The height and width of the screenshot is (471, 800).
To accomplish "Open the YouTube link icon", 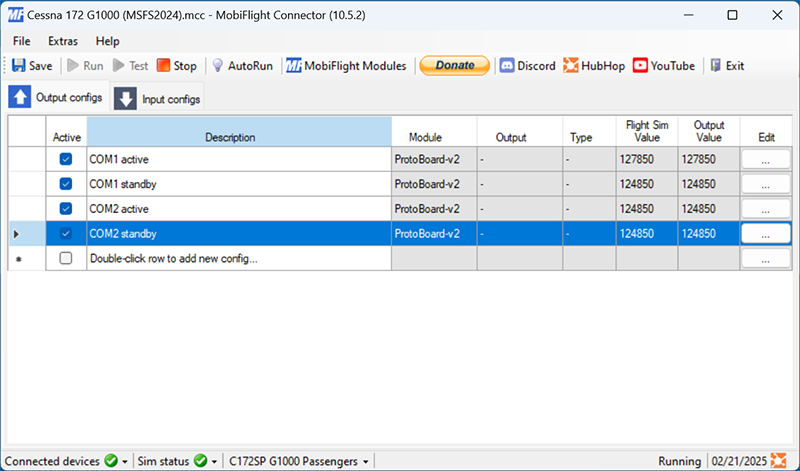I will [640, 65].
